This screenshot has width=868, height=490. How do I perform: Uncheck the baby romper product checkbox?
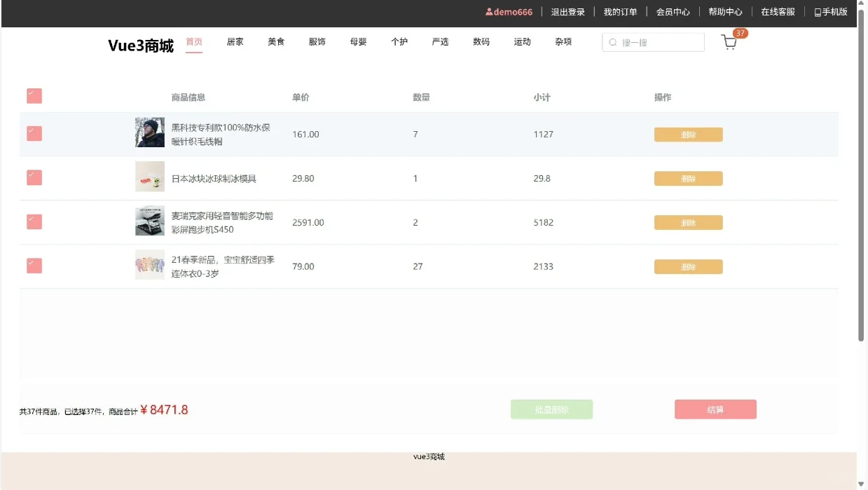coord(34,266)
